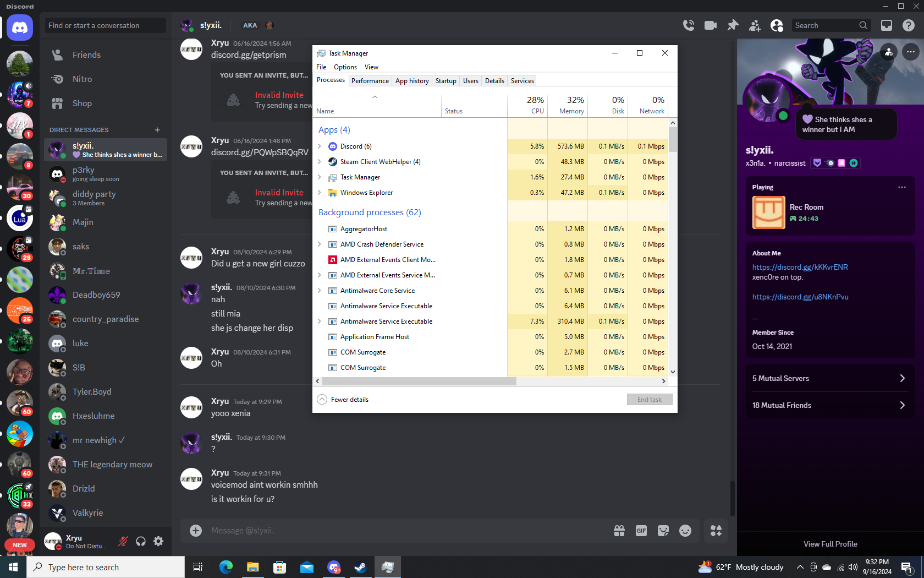Open Task Manager File menu
The image size is (924, 578).
[x=321, y=67]
